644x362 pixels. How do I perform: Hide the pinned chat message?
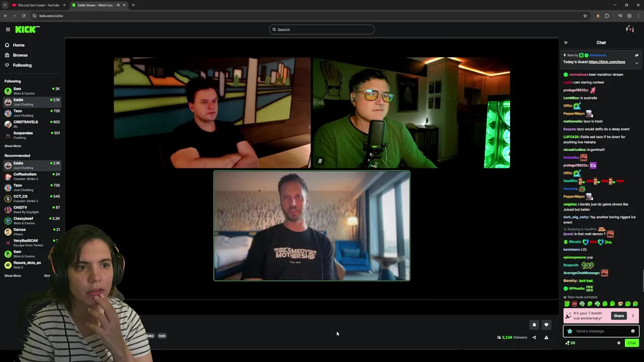(x=636, y=55)
